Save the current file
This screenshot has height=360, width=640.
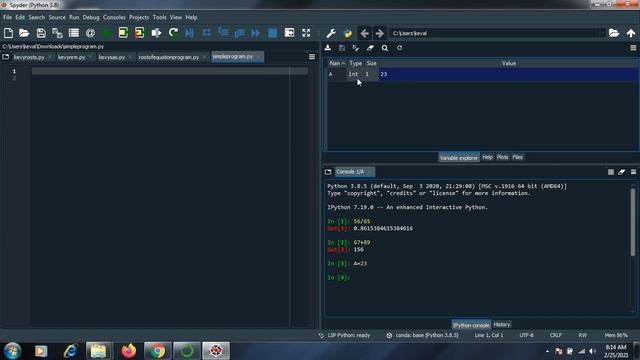[41, 33]
